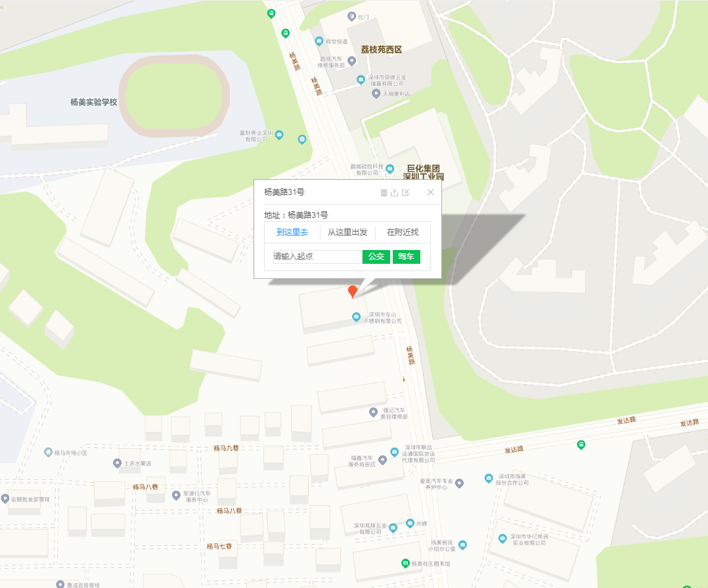Click the 杨美实验学校 map label
Viewport: 708px width, 588px height.
tap(93, 102)
